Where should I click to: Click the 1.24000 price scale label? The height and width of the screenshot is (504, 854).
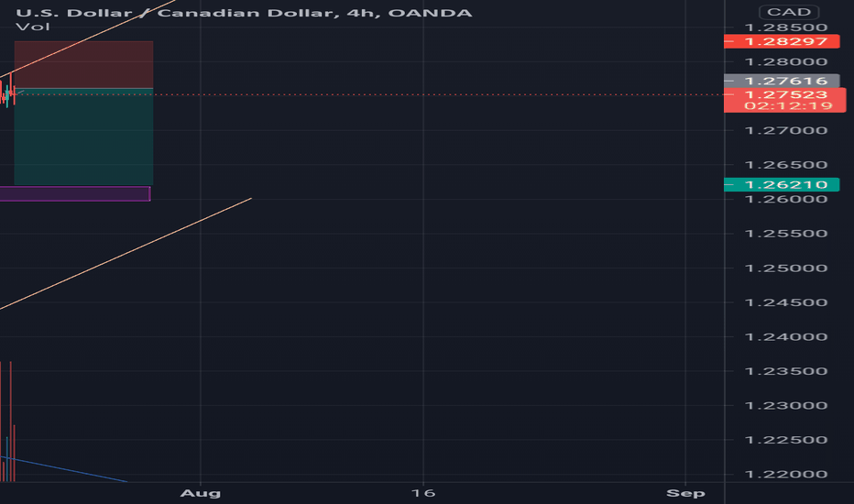pos(786,336)
